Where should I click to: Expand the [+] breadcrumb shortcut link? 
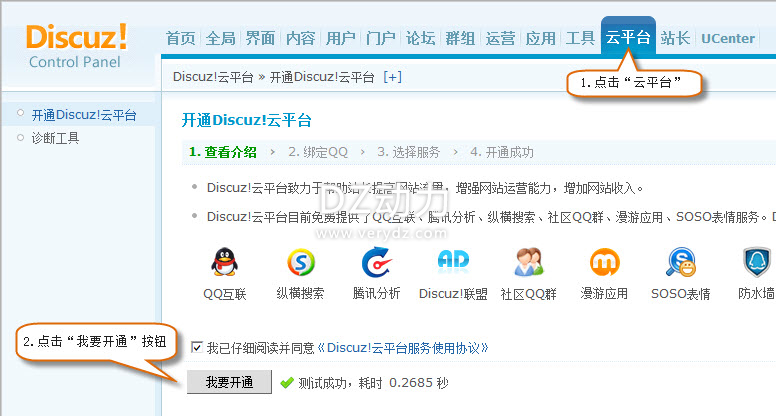pyautogui.click(x=392, y=77)
